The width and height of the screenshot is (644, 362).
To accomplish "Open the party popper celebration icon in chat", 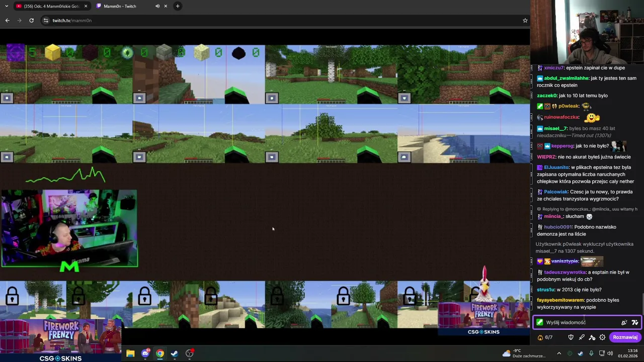I will coord(624,322).
